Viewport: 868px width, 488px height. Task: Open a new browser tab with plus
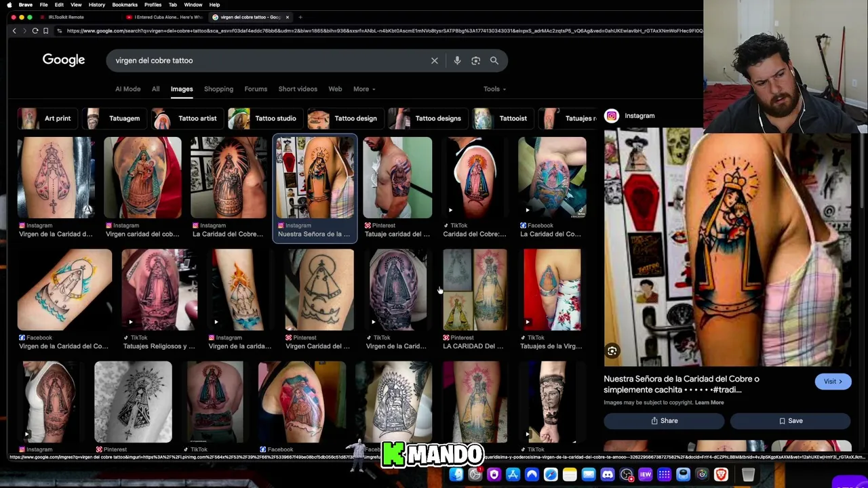click(x=300, y=17)
